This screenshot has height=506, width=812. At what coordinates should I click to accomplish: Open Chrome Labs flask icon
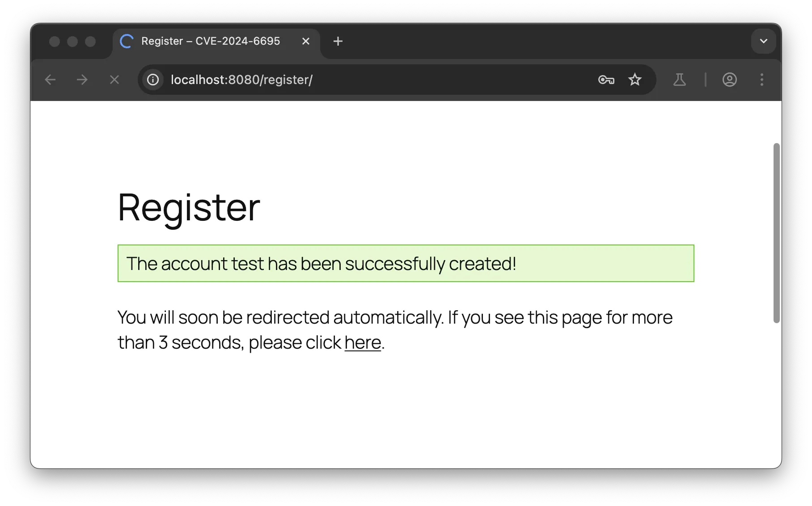(x=679, y=80)
